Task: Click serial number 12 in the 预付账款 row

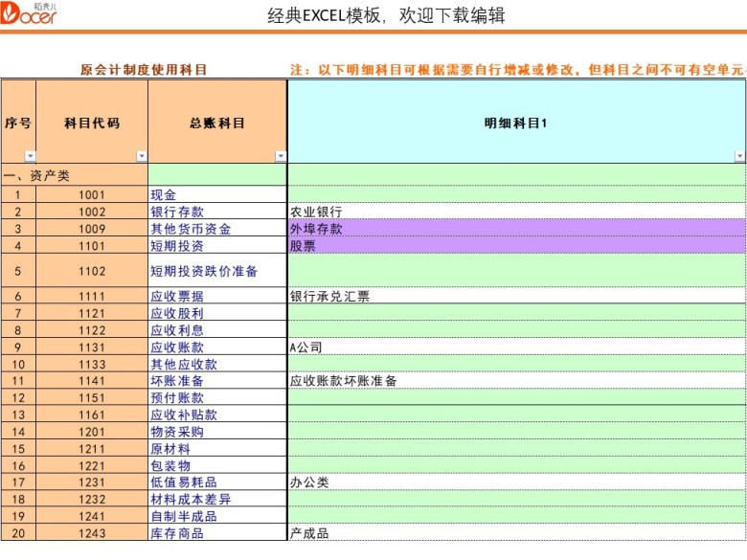Action: click(18, 397)
